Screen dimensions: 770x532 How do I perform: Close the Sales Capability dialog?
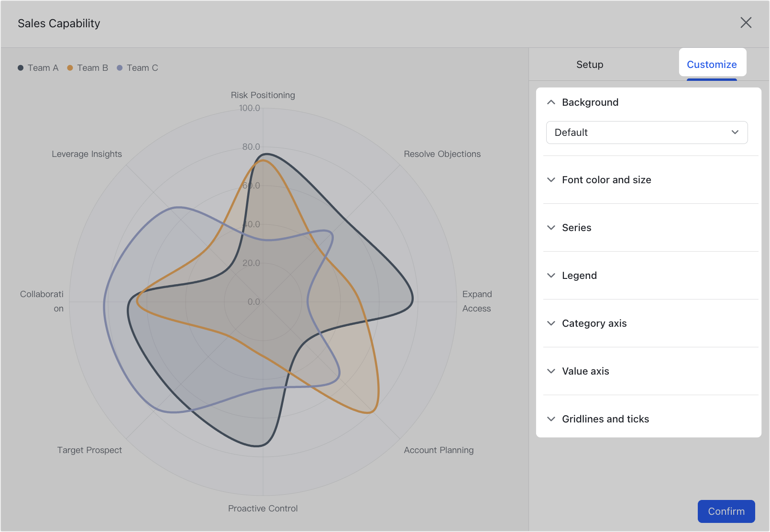pyautogui.click(x=746, y=22)
